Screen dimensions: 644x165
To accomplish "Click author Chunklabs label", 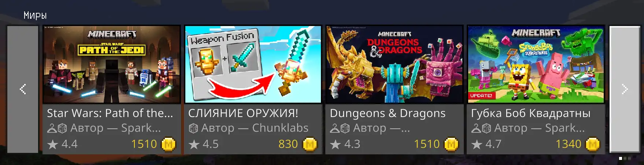I will click(x=255, y=128).
